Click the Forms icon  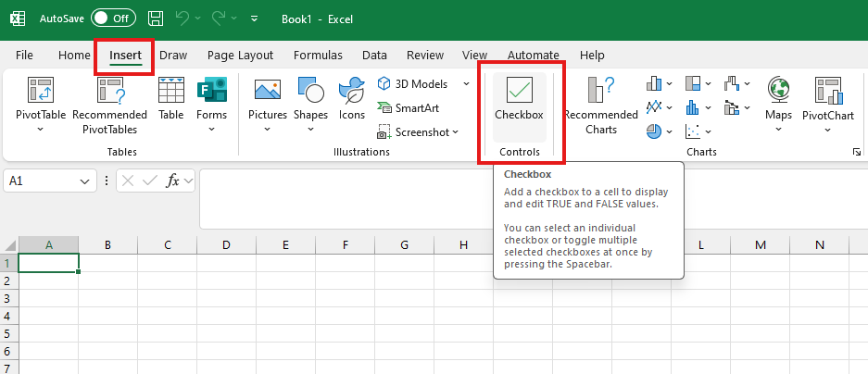click(211, 91)
